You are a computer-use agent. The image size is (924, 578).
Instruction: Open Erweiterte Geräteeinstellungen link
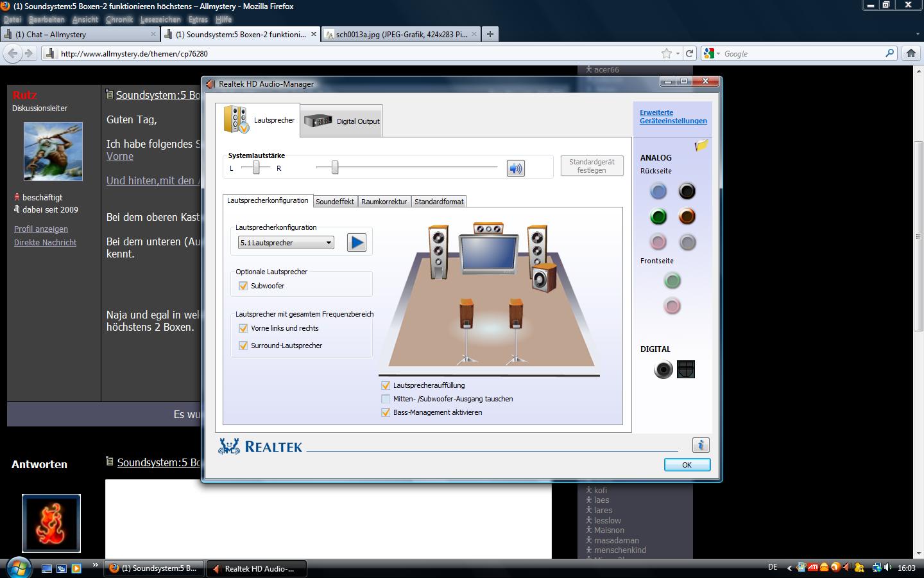pos(673,116)
